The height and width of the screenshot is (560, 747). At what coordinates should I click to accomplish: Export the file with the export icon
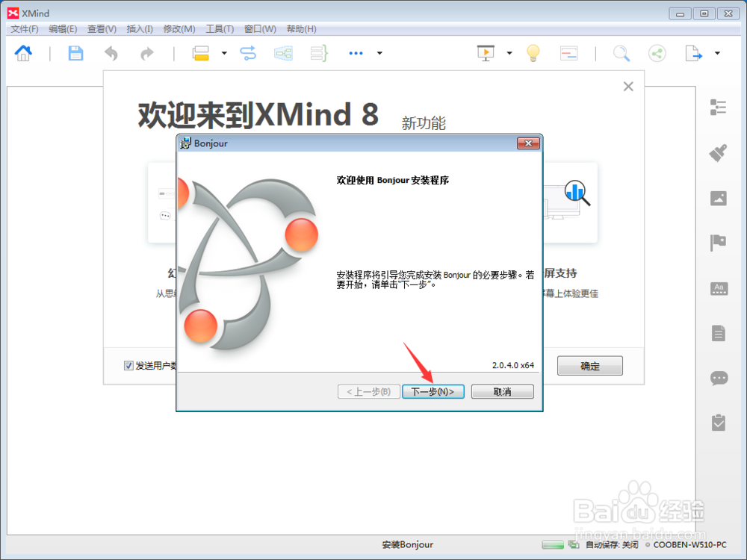click(693, 53)
